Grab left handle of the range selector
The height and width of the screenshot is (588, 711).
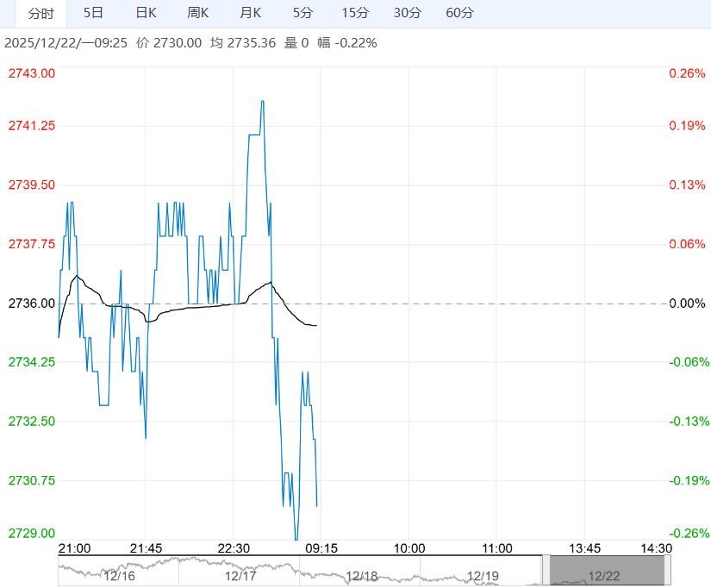(x=546, y=571)
